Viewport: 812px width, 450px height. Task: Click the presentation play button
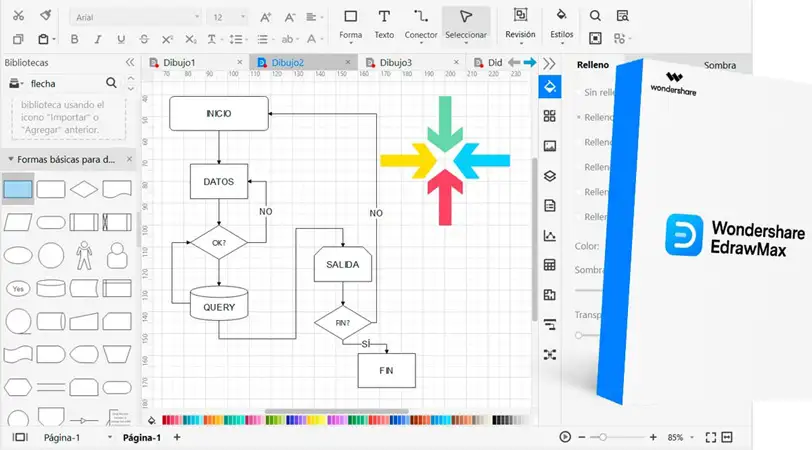coord(565,437)
